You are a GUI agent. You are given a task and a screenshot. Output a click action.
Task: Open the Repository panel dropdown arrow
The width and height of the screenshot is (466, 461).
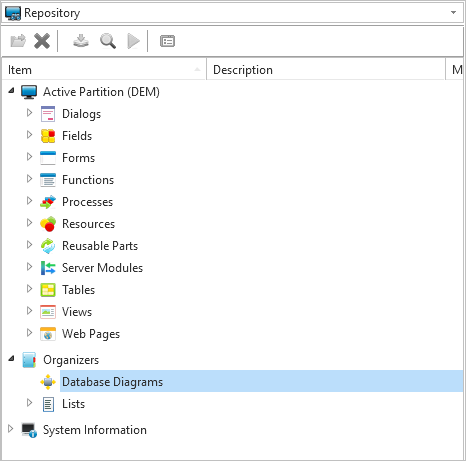[453, 13]
